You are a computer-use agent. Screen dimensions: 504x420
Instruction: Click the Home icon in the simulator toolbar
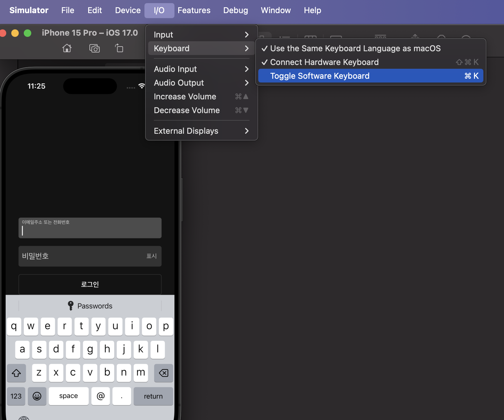click(x=67, y=48)
